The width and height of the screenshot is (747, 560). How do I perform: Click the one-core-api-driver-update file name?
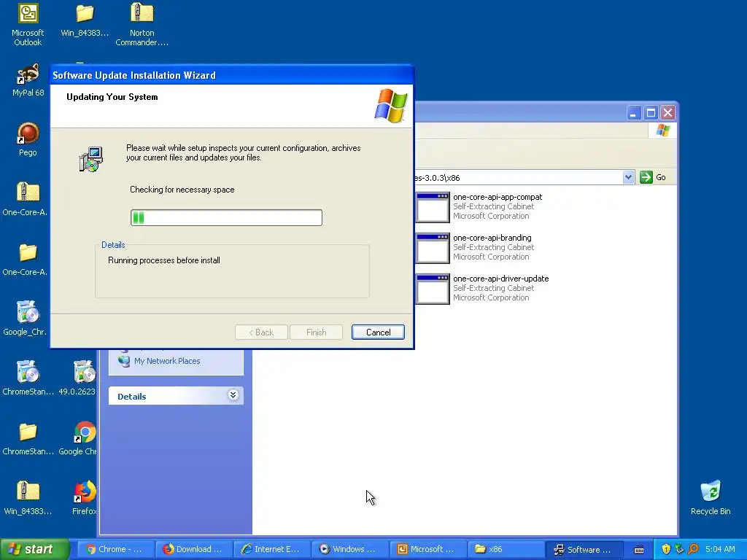500,279
